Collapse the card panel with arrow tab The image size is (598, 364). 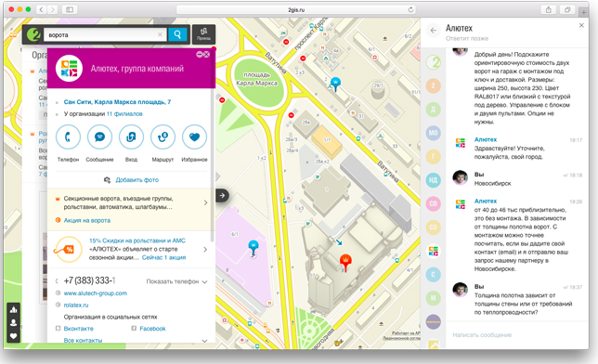pos(222,195)
